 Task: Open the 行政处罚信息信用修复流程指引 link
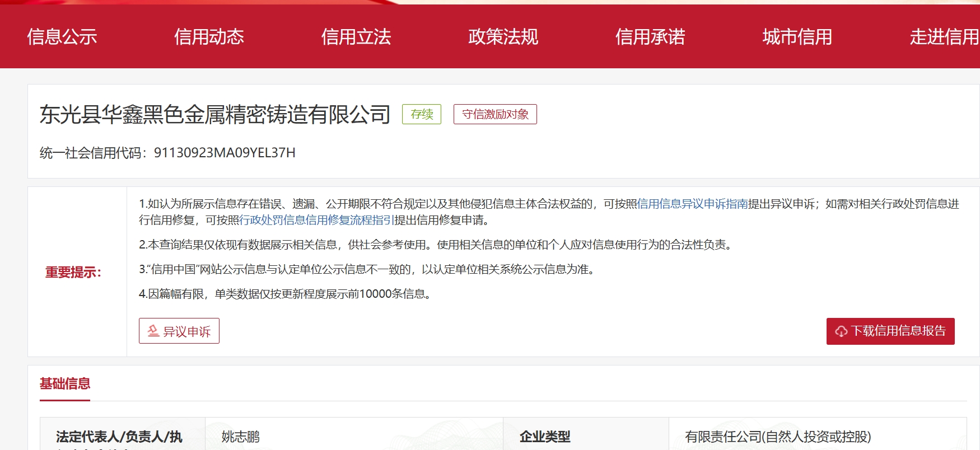pos(317,220)
